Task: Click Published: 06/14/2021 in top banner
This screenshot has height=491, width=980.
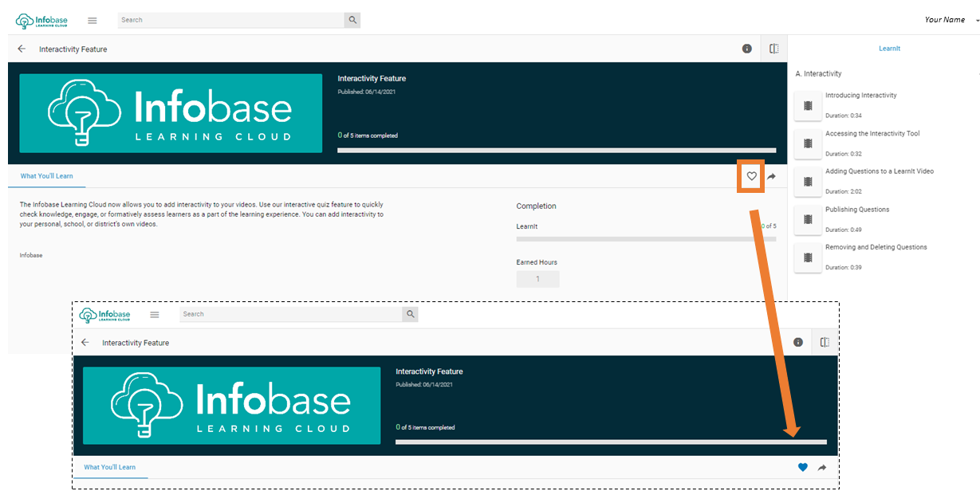Action: tap(367, 92)
